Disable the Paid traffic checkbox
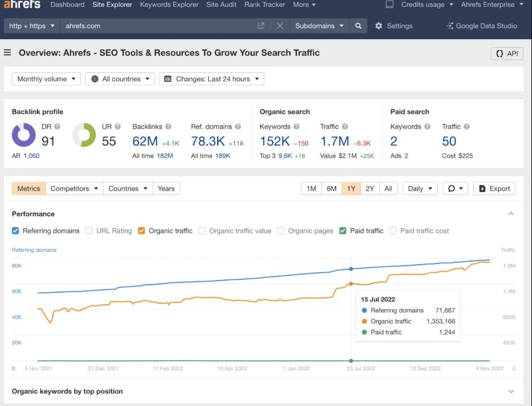 tap(342, 231)
